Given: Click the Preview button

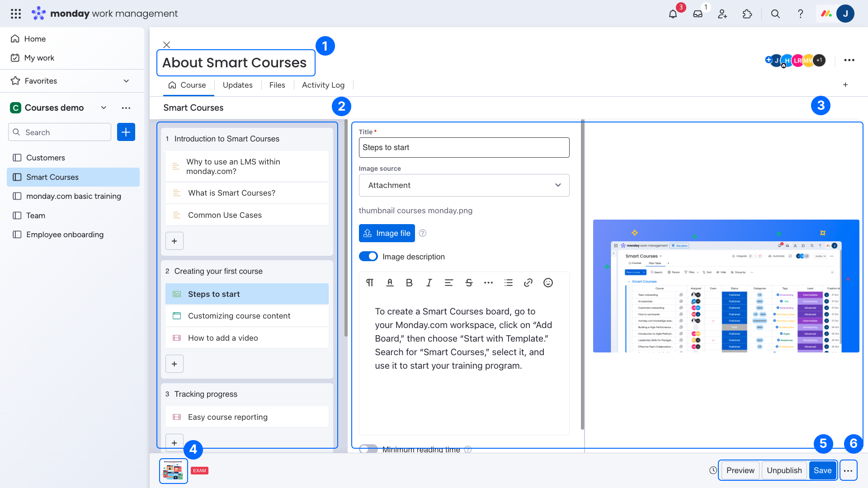Looking at the screenshot, I should pyautogui.click(x=740, y=470).
